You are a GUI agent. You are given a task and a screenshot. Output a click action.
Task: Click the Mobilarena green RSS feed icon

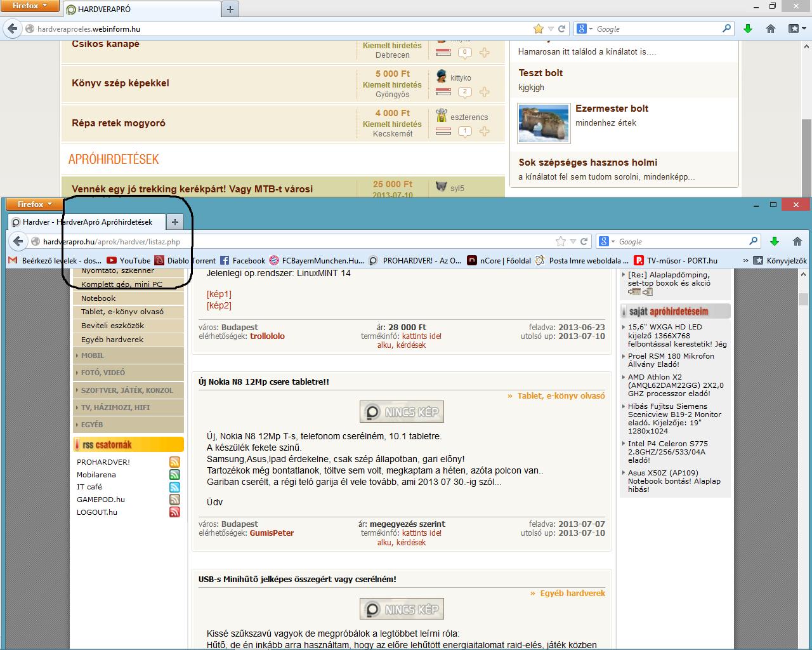pos(174,475)
